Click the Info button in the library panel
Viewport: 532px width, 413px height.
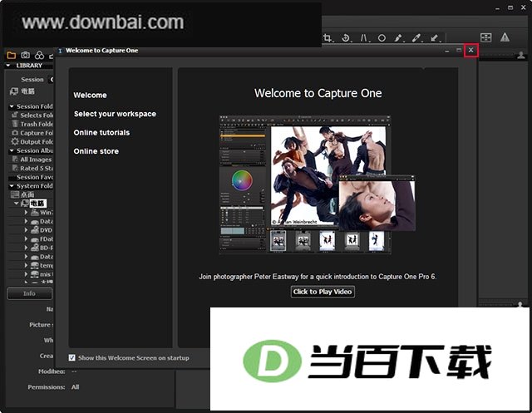pyautogui.click(x=30, y=293)
